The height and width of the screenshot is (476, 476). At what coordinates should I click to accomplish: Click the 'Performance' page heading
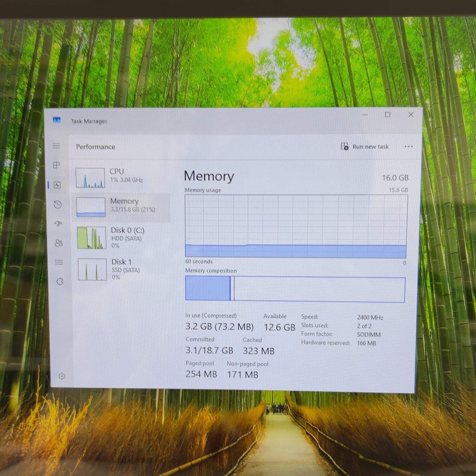96,147
